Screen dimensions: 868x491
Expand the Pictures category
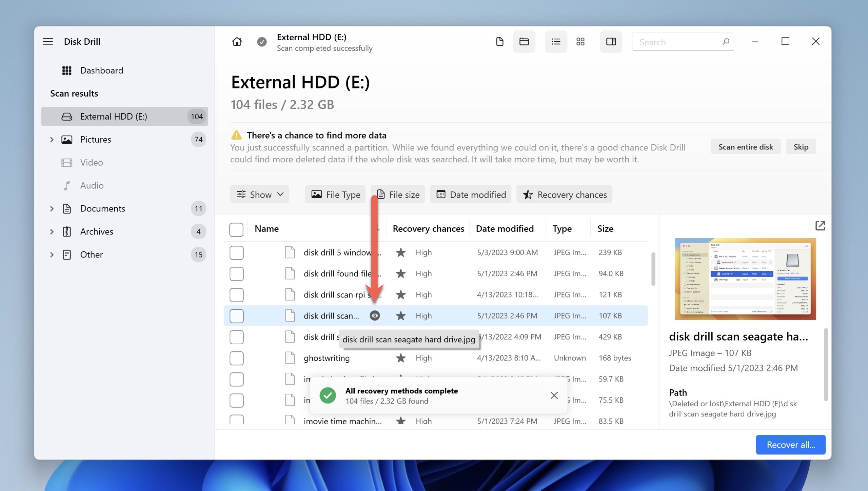click(x=52, y=140)
